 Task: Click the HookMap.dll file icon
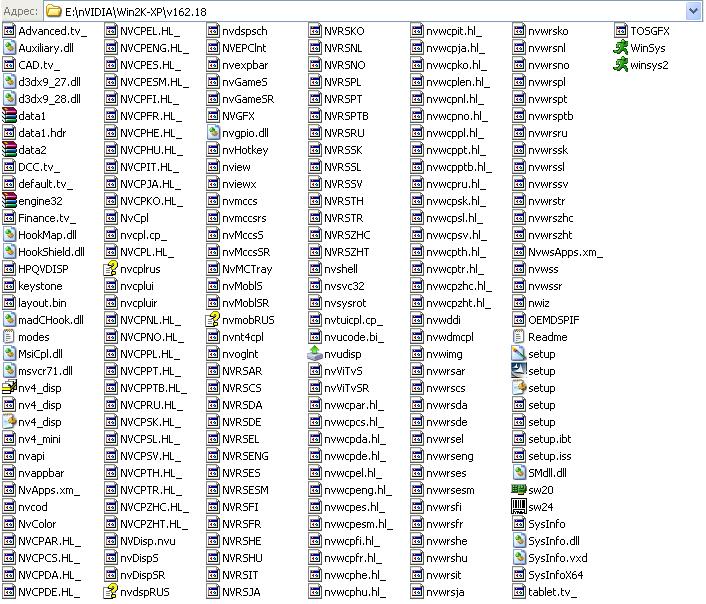coord(9,235)
